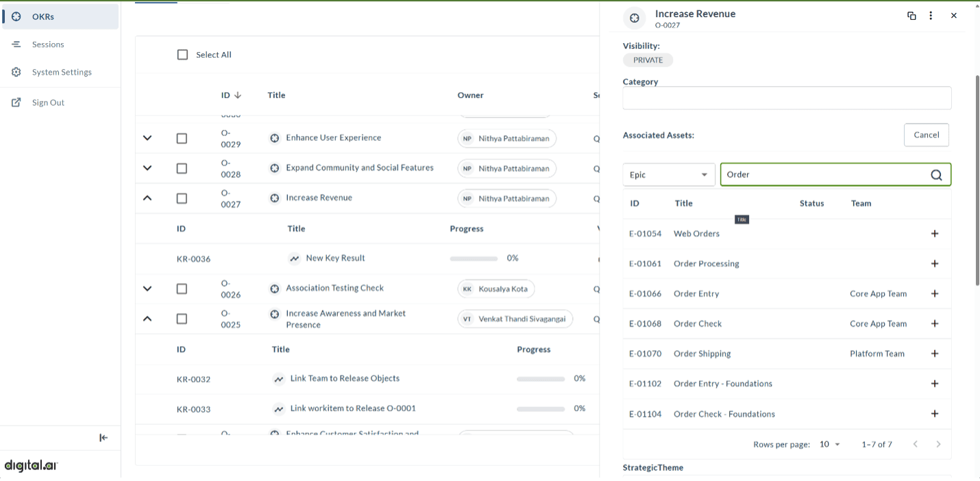Add epic E-01066 Order Entry

[x=935, y=294]
